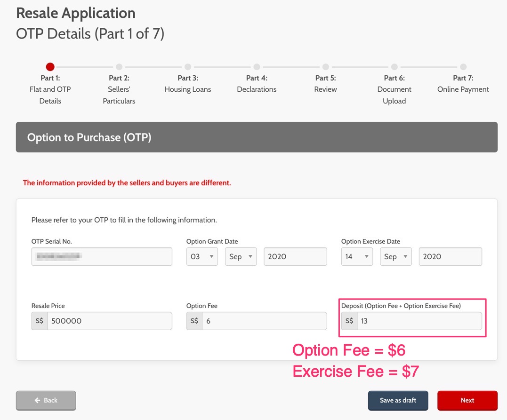The height and width of the screenshot is (420, 507).
Task: Click the Resale Application heading
Action: tap(76, 13)
